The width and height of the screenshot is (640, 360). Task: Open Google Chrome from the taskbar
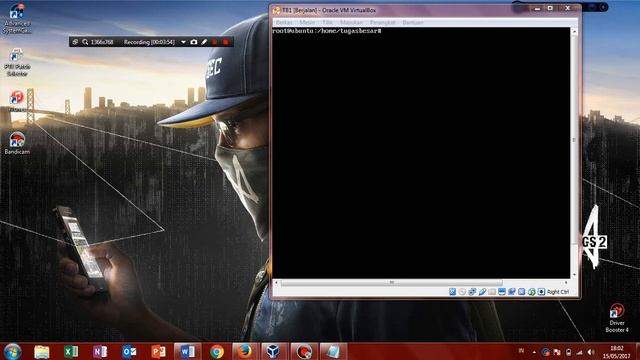[x=217, y=351]
